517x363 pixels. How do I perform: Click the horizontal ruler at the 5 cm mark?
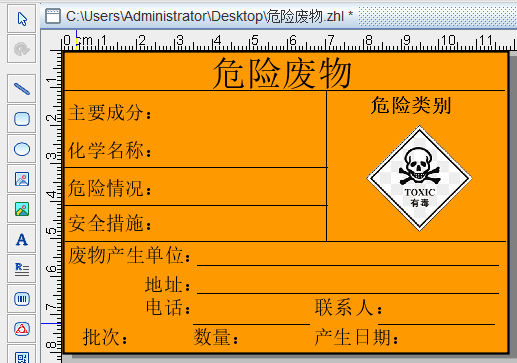click(x=255, y=42)
